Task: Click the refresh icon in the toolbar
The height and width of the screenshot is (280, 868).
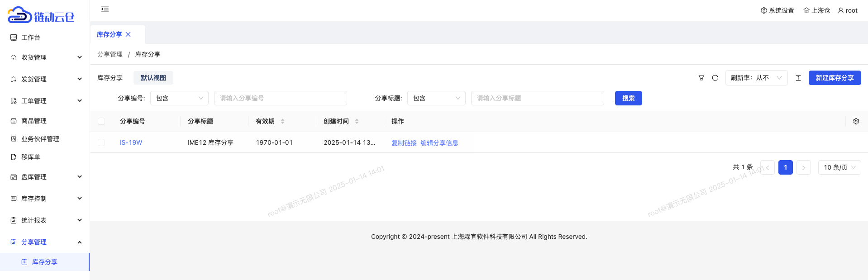Action: point(715,78)
